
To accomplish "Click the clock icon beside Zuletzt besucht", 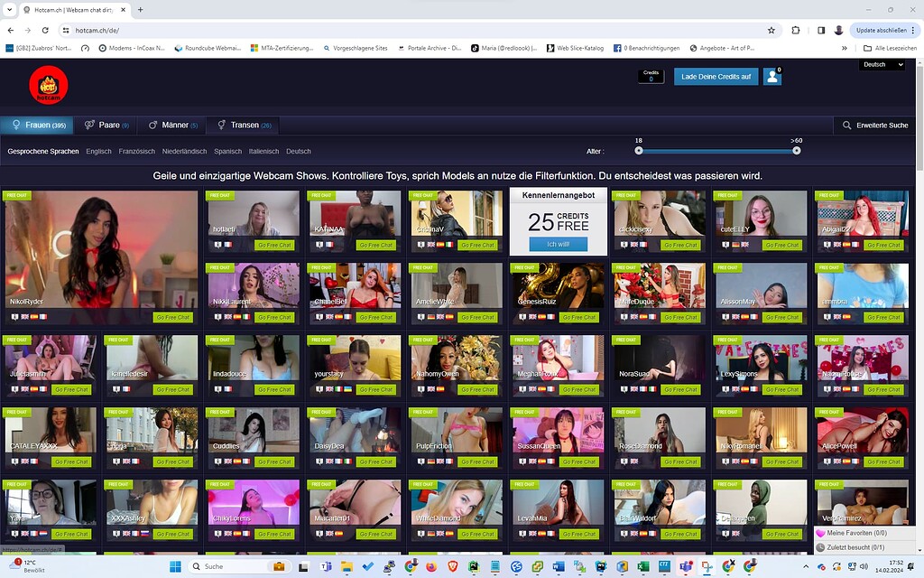I will pos(820,547).
